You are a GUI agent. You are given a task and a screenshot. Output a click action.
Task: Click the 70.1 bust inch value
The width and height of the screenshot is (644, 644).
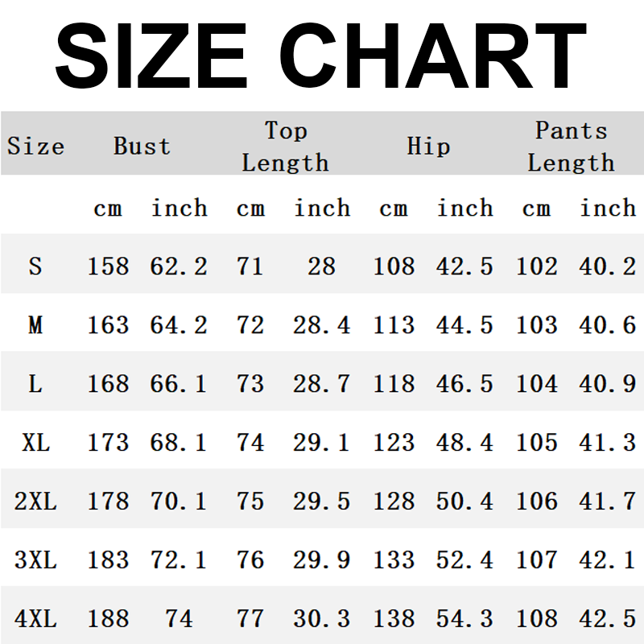(x=179, y=501)
